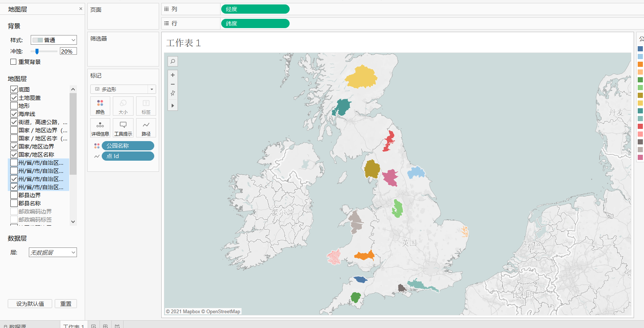The width and height of the screenshot is (644, 328).
Task: Open the map search magnifier tool
Action: [x=173, y=61]
